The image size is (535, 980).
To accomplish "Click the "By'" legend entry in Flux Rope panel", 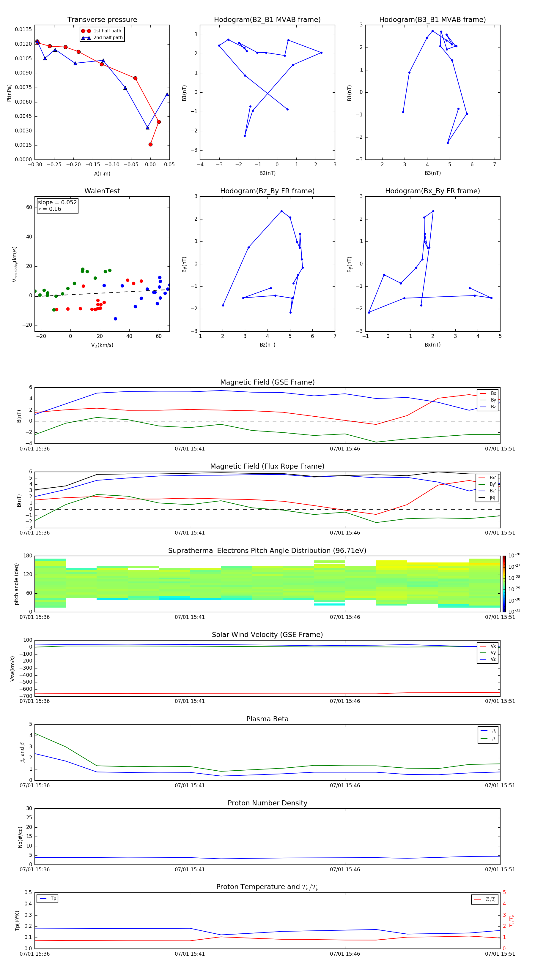I will [x=487, y=484].
